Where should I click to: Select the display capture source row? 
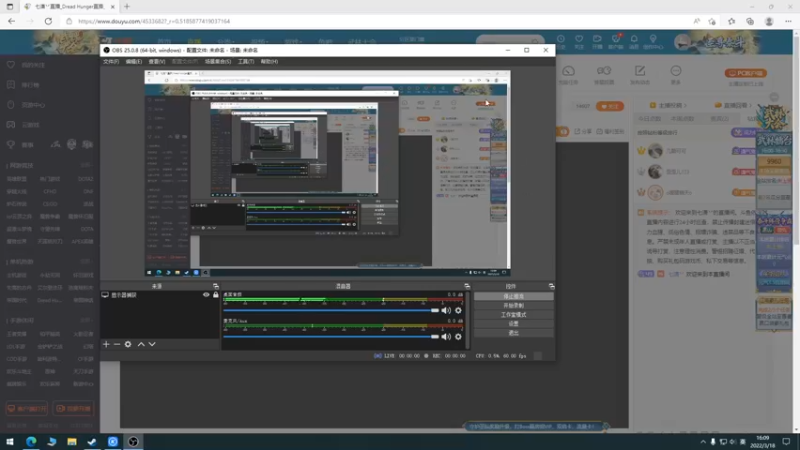click(160, 295)
